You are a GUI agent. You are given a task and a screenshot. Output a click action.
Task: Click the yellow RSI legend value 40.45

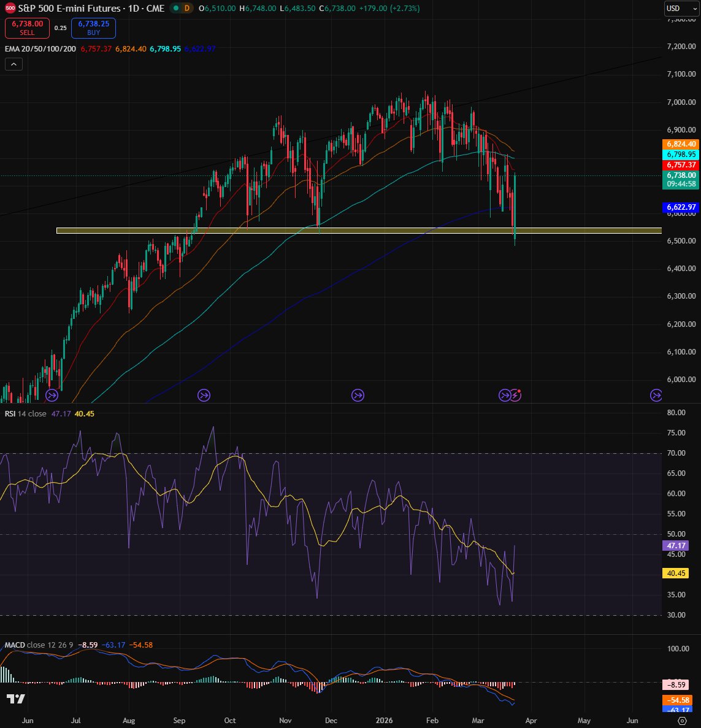pos(84,414)
